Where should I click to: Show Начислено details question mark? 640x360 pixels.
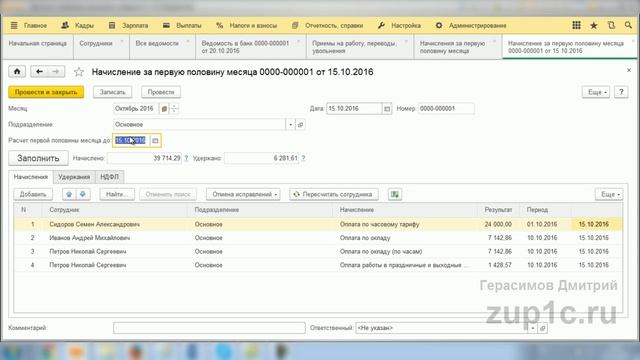pos(186,158)
